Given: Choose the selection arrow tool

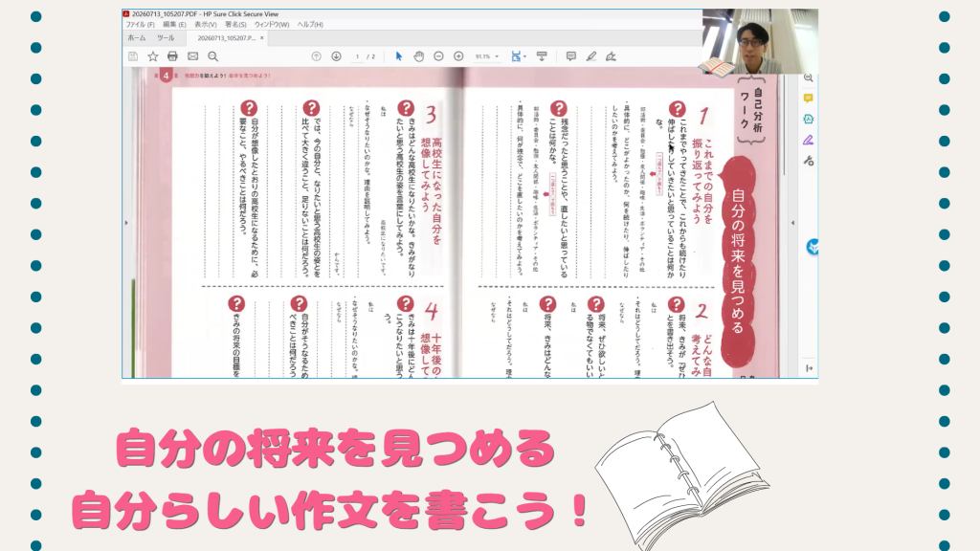Looking at the screenshot, I should (x=399, y=56).
